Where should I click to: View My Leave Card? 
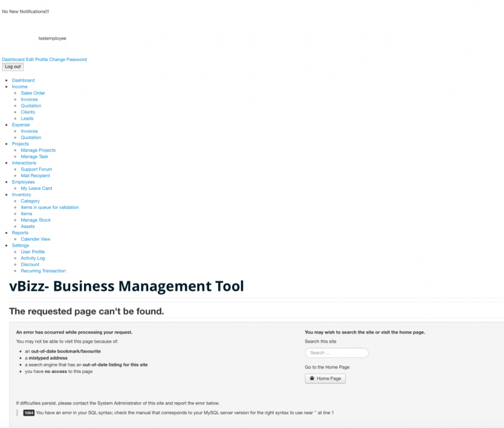tap(36, 188)
